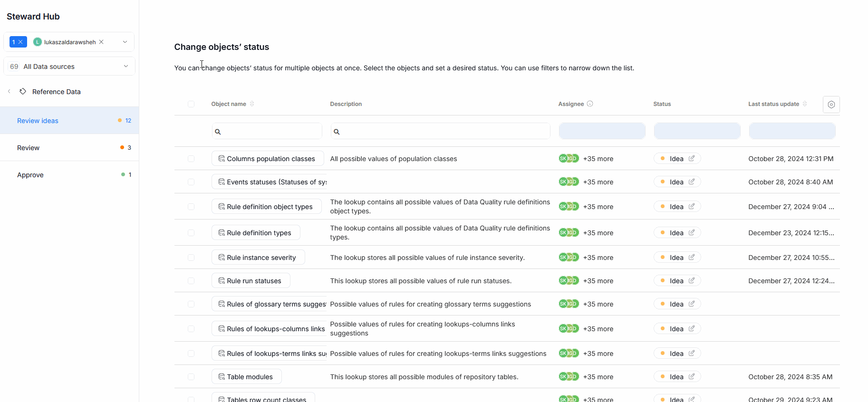Sort by Last status update icon
Image resolution: width=868 pixels, height=402 pixels.
click(805, 104)
